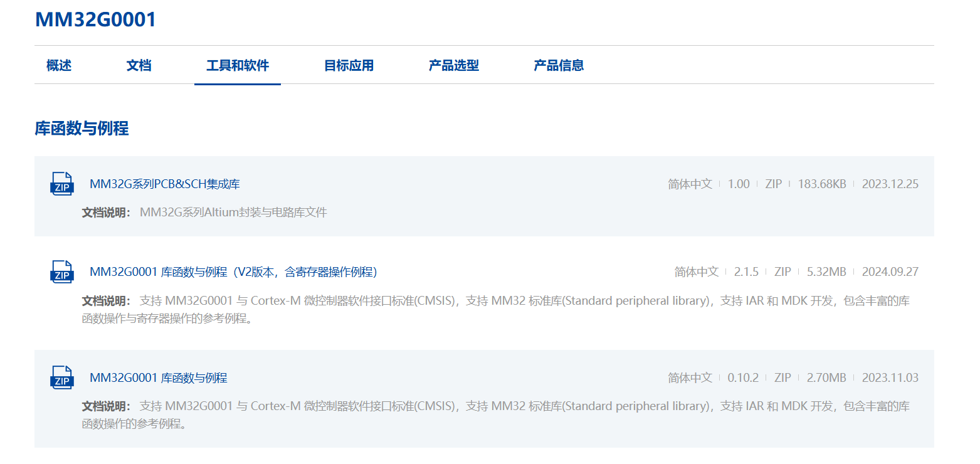Click ZIP format label in 2.1.5 row
This screenshot has height=464, width=980.
(782, 272)
